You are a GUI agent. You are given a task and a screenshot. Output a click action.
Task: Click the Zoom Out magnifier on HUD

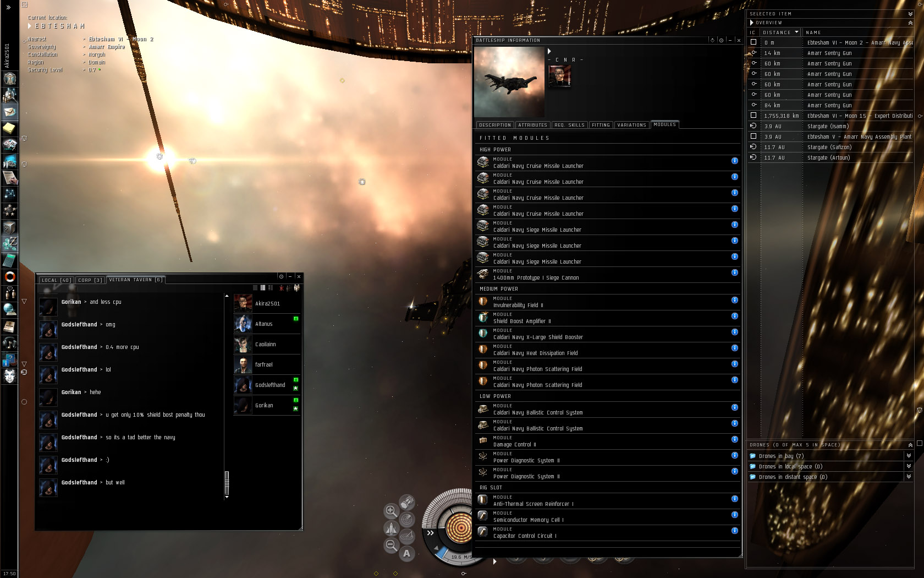(x=391, y=546)
